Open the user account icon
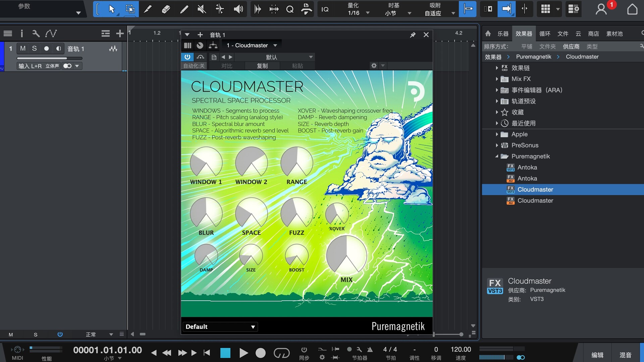Viewport: 644px width, 362px height. (601, 9)
